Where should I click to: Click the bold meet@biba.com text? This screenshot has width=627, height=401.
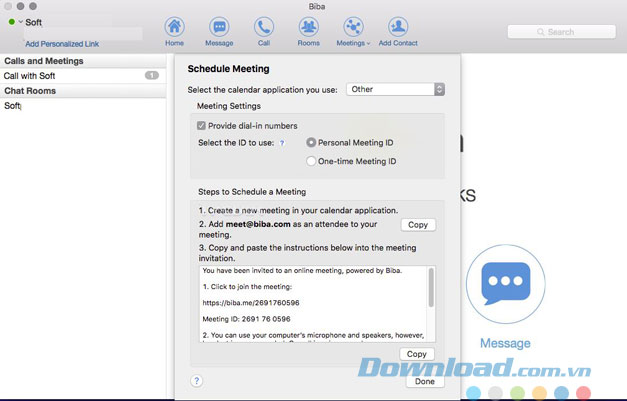[258, 224]
